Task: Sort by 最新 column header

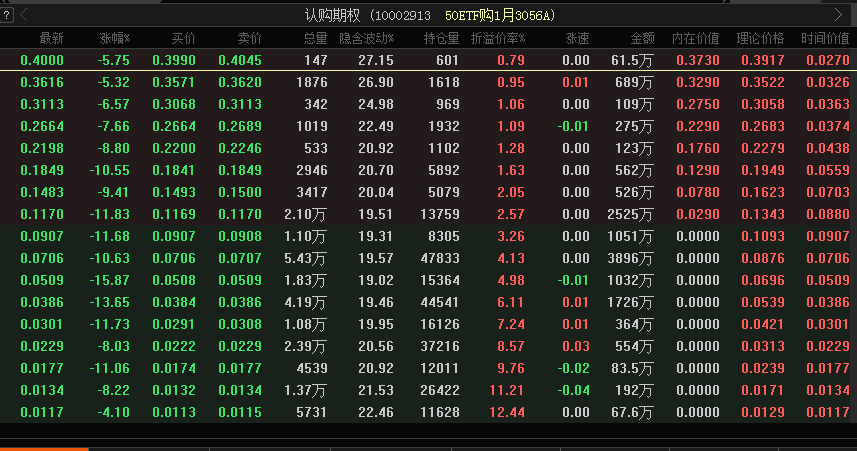Action: [51, 38]
